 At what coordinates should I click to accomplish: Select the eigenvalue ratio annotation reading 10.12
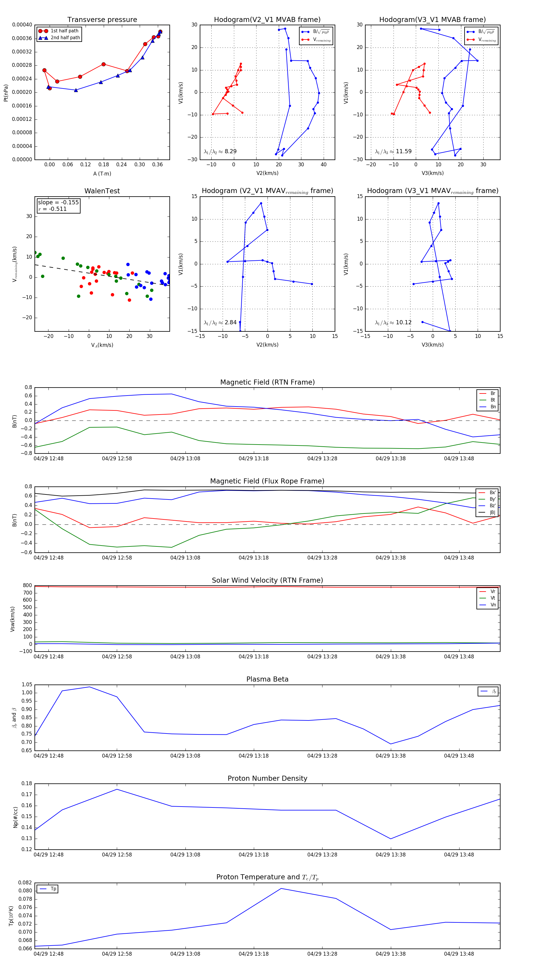pyautogui.click(x=393, y=323)
